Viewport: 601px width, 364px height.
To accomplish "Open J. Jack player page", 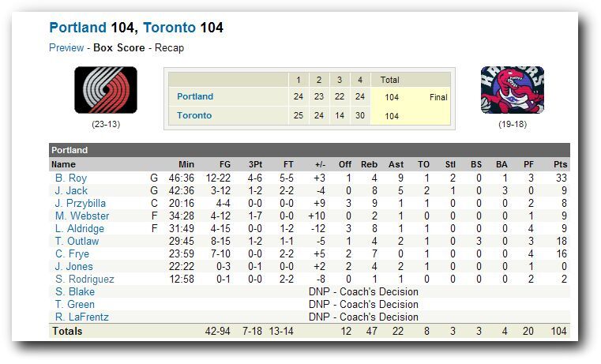I will coord(71,190).
